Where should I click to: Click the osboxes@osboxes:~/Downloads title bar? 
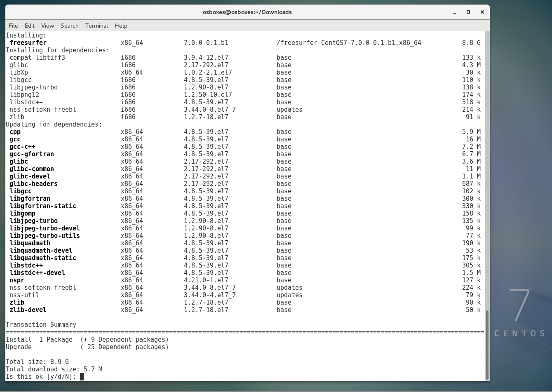pyautogui.click(x=247, y=12)
